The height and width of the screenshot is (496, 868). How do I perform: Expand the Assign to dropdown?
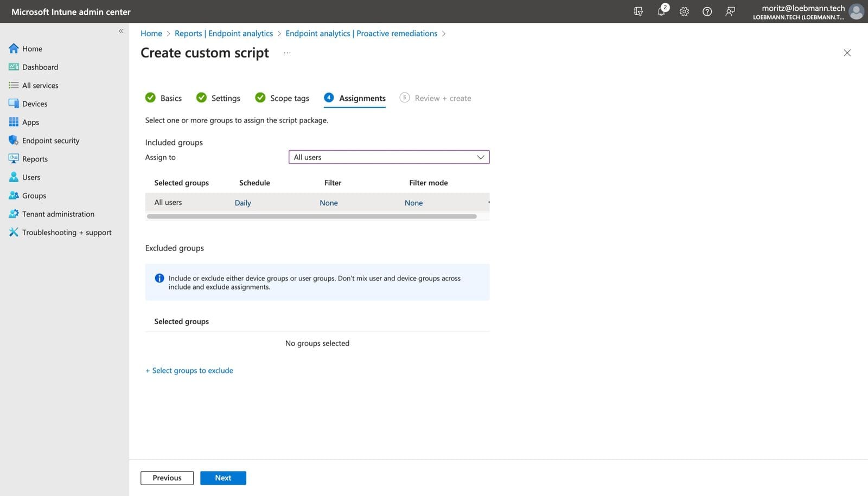[389, 157]
